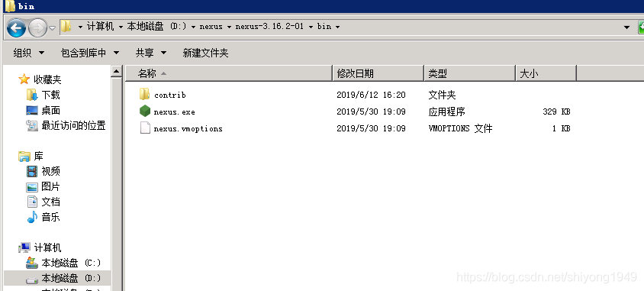Sort by the 修改日期 column header

point(378,73)
